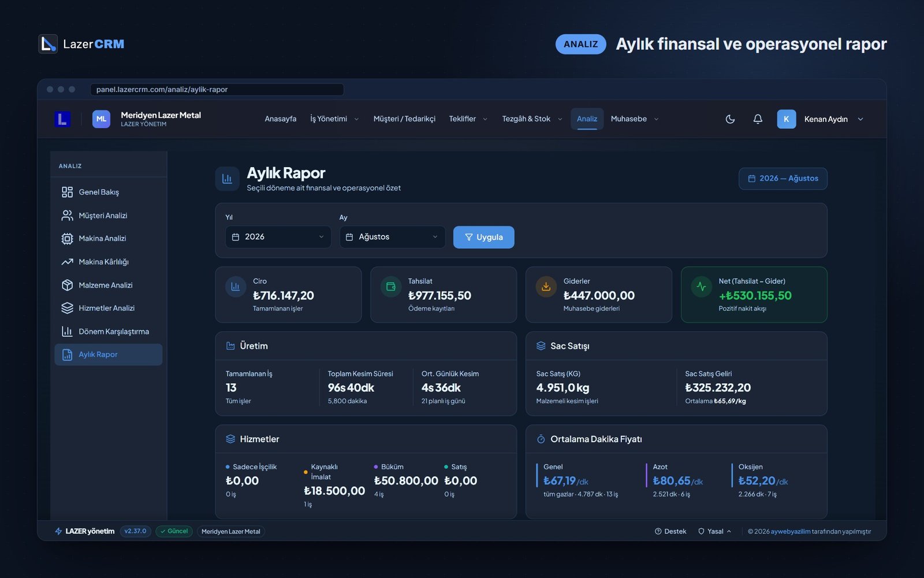Expand Muhasebe menu
924x578 pixels.
pyautogui.click(x=635, y=119)
